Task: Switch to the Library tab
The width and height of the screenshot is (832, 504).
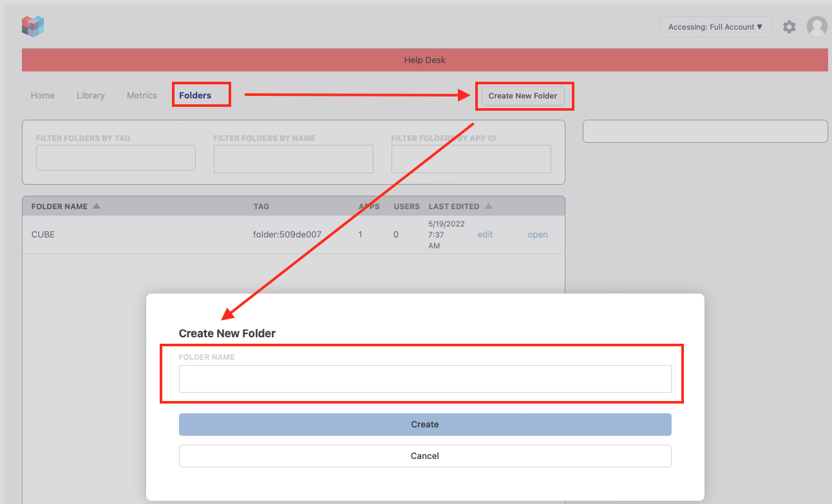Action: tap(90, 95)
